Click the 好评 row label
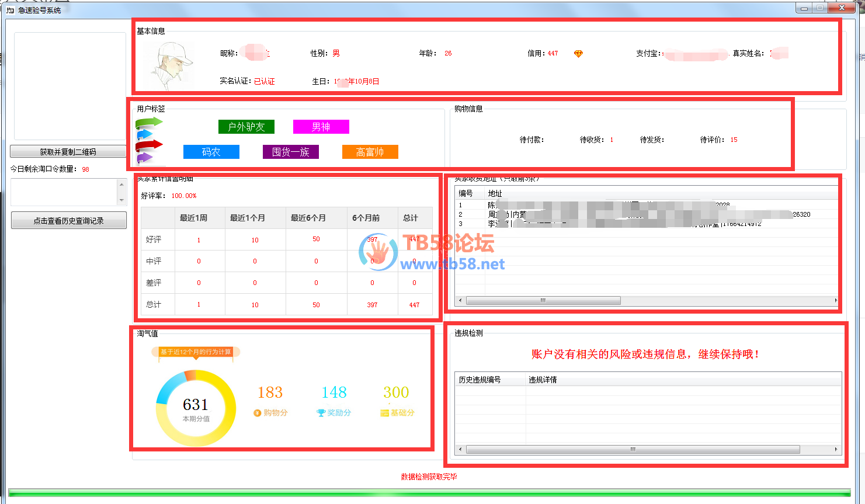Image resolution: width=865 pixels, height=504 pixels. 154,239
